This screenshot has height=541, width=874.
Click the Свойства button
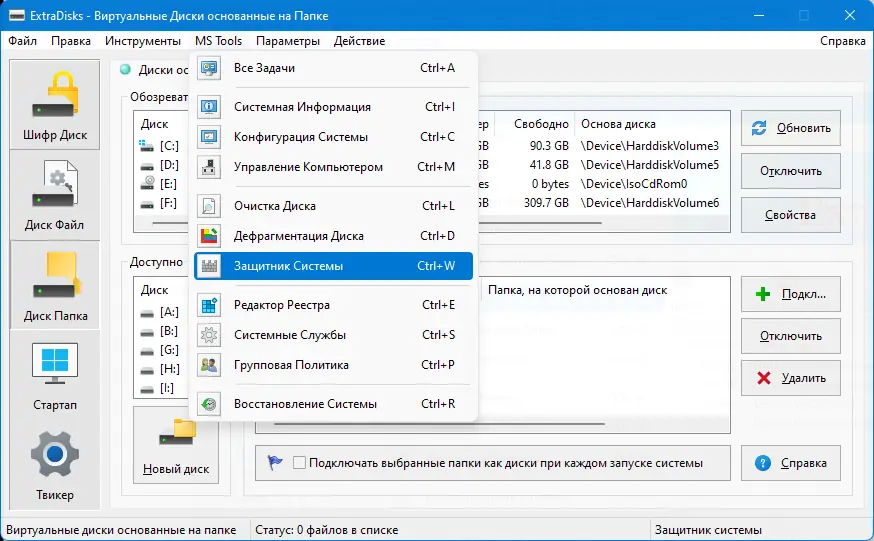790,215
